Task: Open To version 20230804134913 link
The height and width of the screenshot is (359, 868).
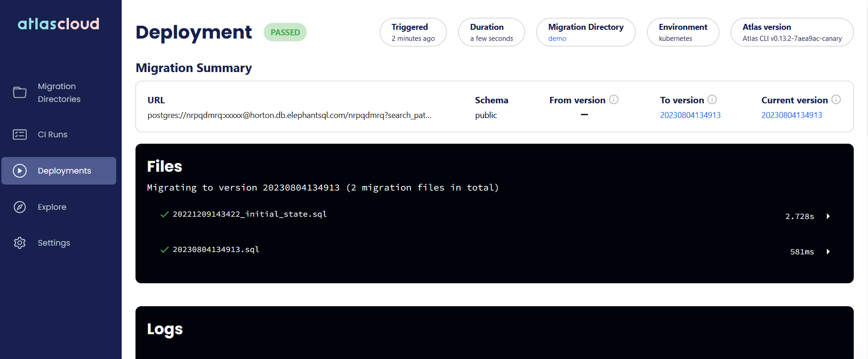Action: pos(690,115)
